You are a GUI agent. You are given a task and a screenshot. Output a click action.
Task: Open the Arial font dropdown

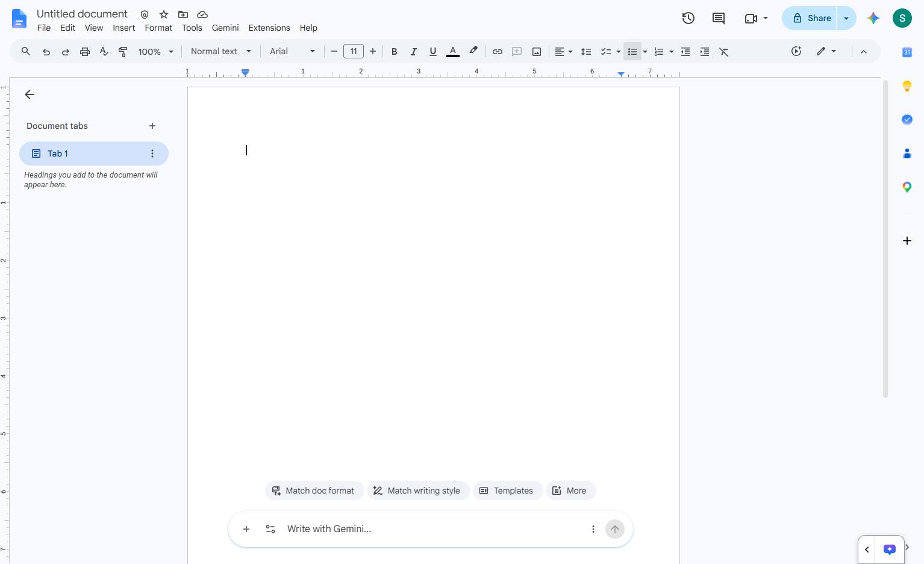[x=292, y=52]
